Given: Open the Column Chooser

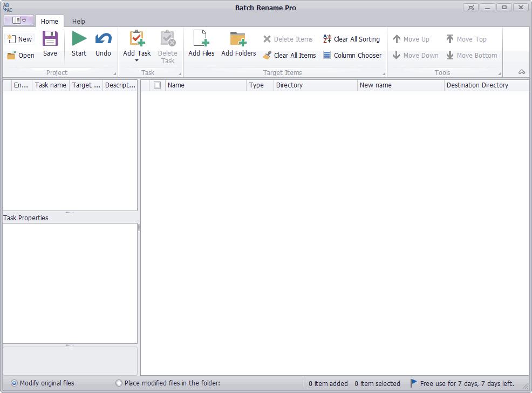Looking at the screenshot, I should (x=352, y=55).
